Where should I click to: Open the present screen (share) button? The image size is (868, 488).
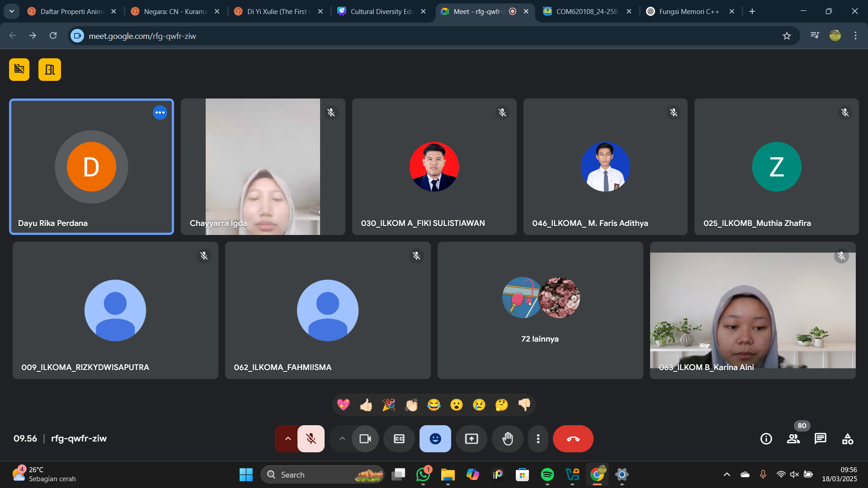[x=471, y=439]
